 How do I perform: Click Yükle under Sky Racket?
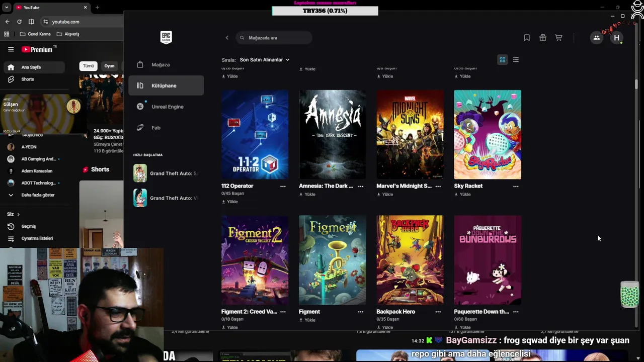click(x=462, y=194)
